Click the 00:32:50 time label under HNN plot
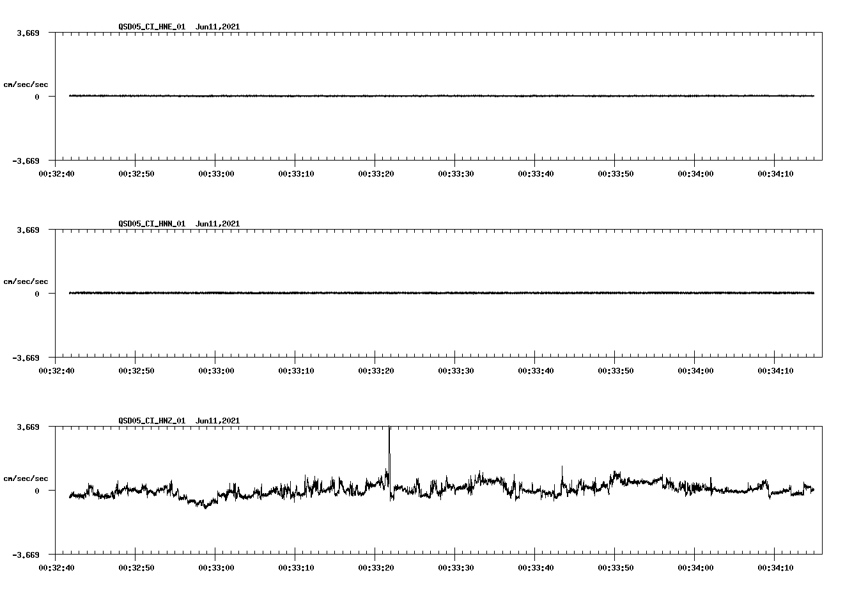 point(136,370)
